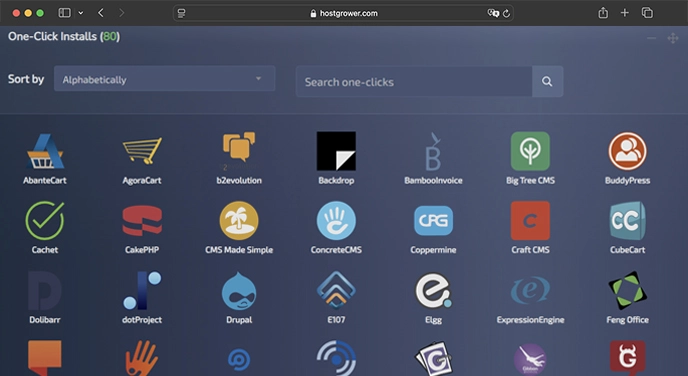This screenshot has width=688, height=376.
Task: Focus the Search one-clicks field
Action: click(x=414, y=82)
